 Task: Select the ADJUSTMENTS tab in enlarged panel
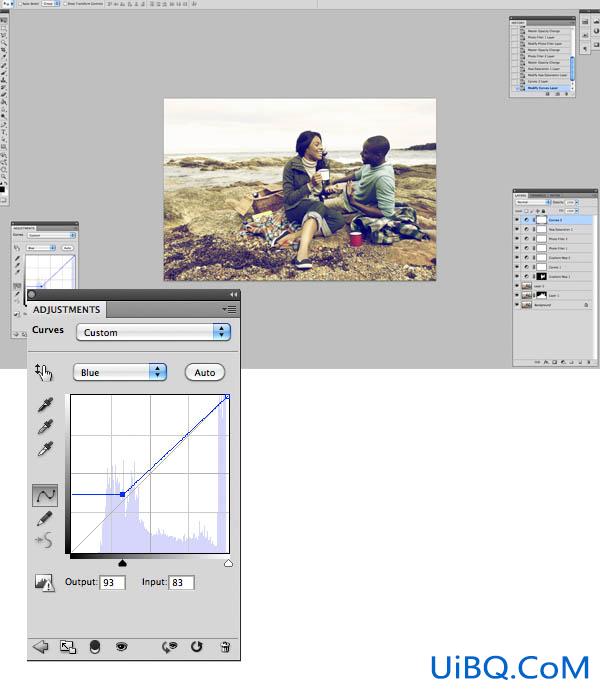(x=67, y=309)
